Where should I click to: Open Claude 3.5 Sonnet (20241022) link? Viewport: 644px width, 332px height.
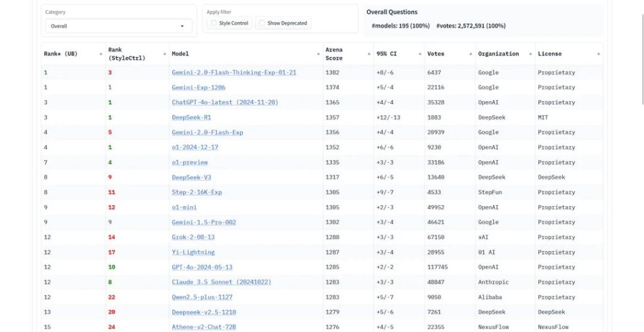click(221, 282)
